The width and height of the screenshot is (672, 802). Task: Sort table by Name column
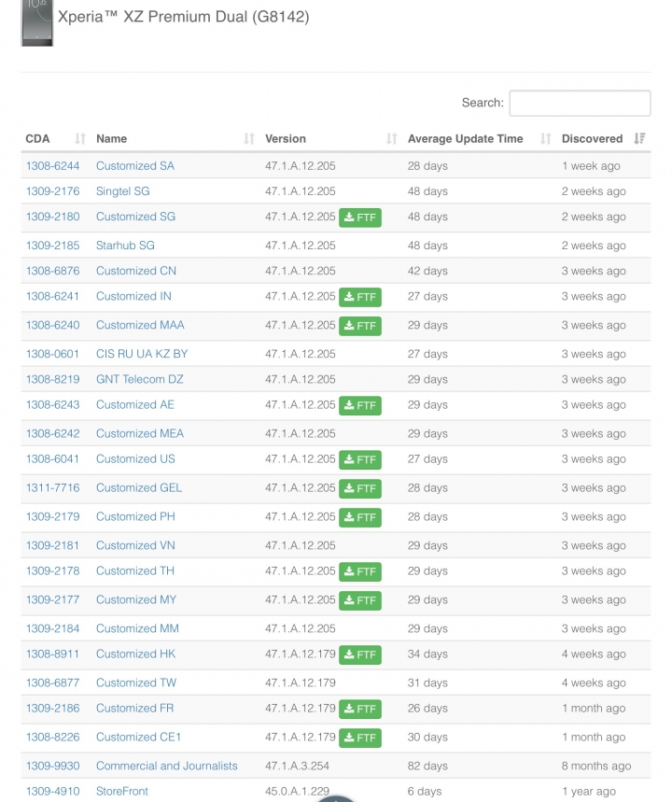[x=175, y=138]
